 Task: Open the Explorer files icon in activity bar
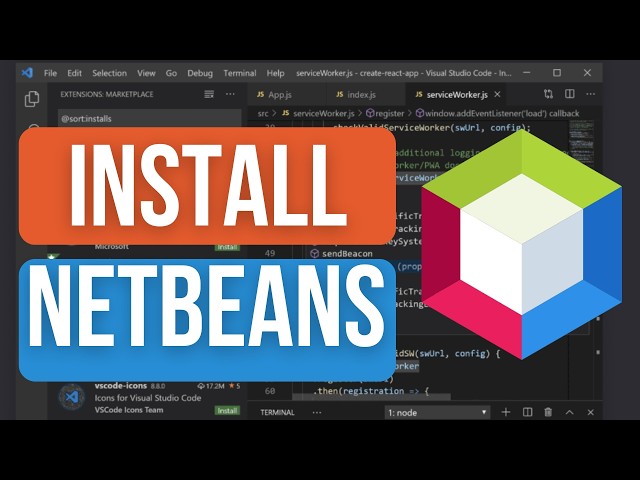pos(32,99)
